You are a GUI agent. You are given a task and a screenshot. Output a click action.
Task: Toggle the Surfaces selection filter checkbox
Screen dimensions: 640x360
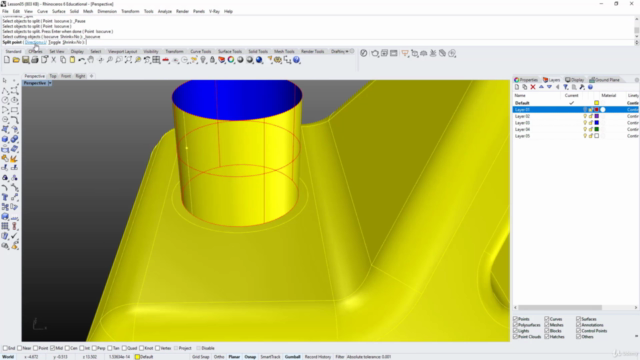[x=578, y=319]
